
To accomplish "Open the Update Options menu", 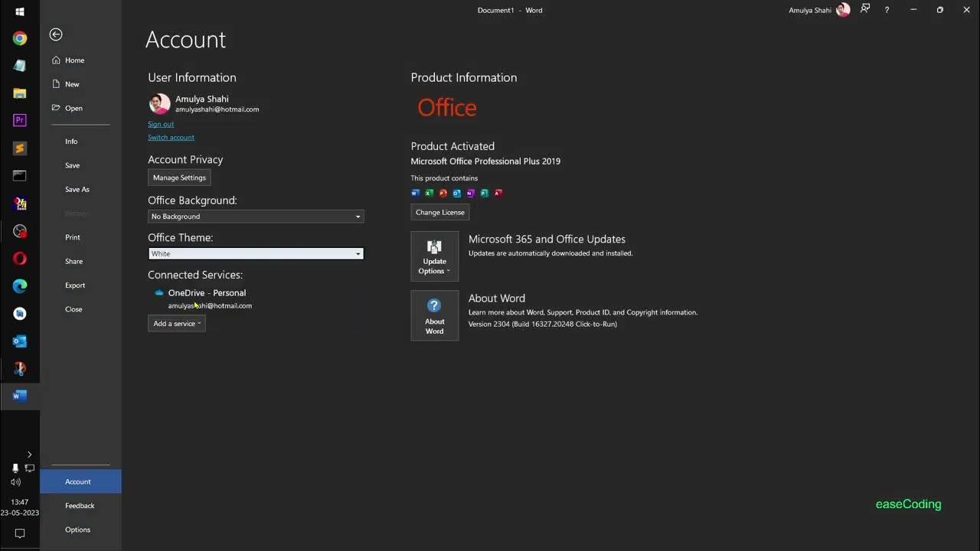I will click(435, 256).
